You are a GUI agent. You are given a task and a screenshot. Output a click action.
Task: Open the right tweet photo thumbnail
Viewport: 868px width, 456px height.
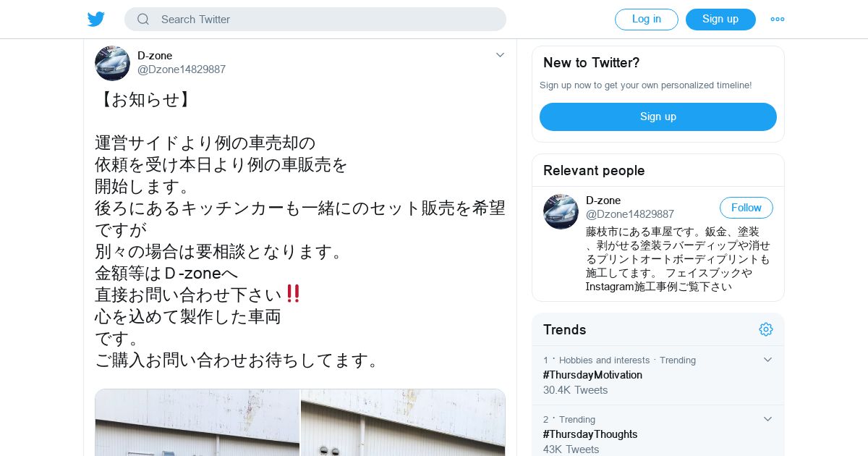[x=403, y=423]
